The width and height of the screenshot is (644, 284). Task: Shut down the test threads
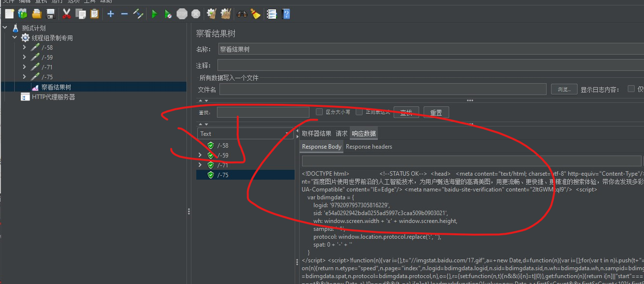[x=196, y=14]
